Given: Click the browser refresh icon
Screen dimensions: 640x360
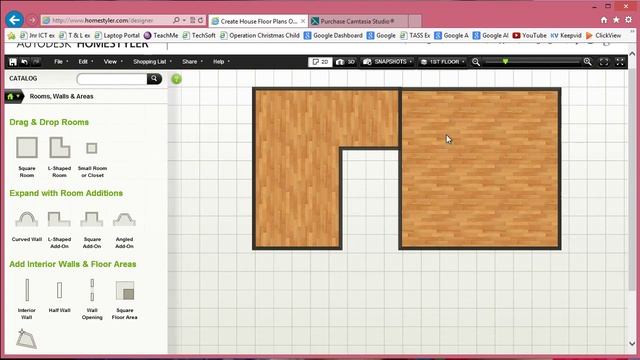Looking at the screenshot, I should coord(201,20).
